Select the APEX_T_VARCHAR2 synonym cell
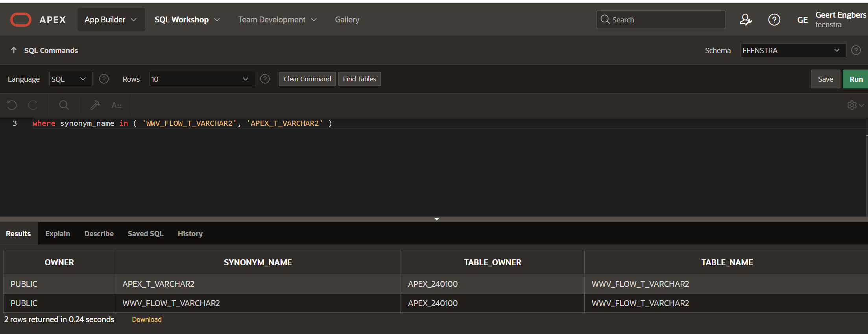Viewport: 868px width, 334px height. [x=258, y=284]
